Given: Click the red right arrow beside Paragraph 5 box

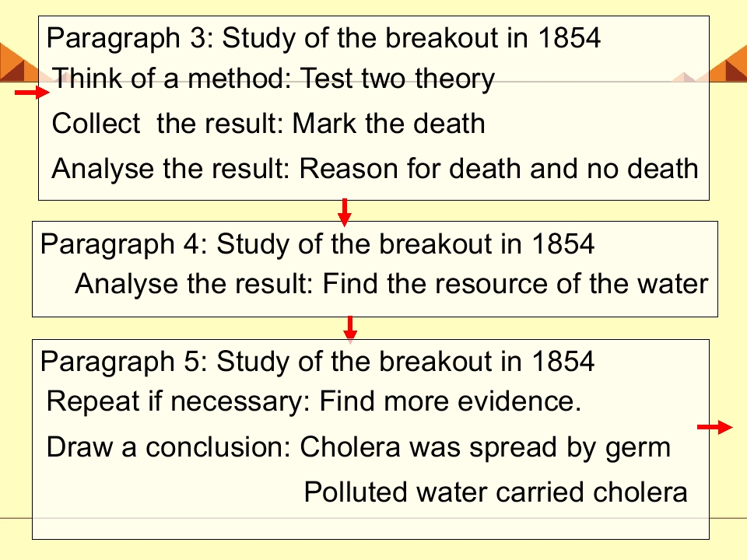Looking at the screenshot, I should click(x=714, y=427).
